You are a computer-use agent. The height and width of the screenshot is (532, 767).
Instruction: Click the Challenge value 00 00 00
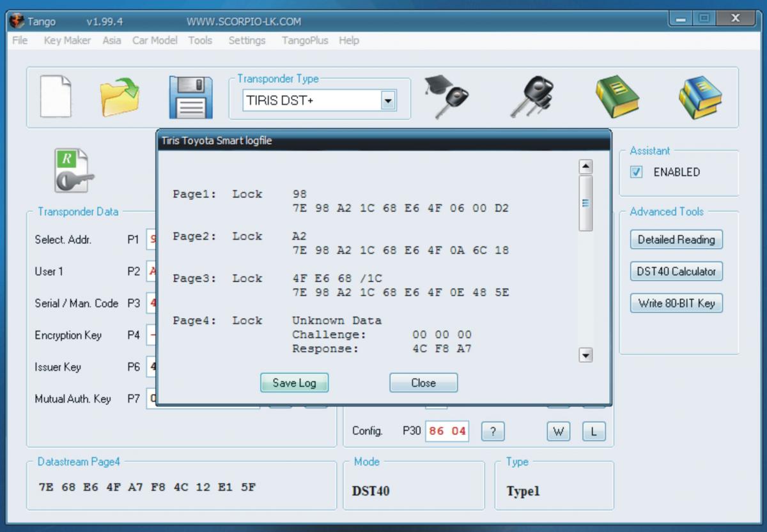442,335
